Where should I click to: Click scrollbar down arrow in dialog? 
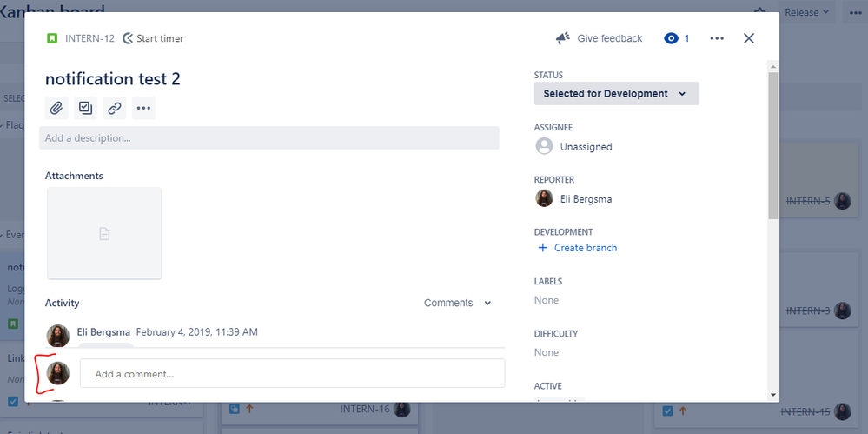(x=772, y=395)
